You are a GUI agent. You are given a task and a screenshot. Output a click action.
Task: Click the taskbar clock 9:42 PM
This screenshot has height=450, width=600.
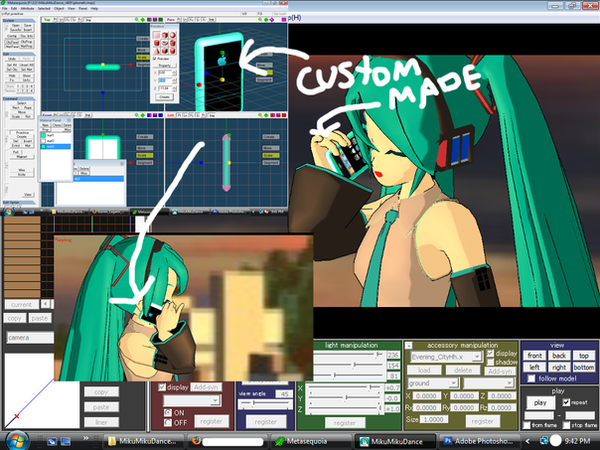577,441
